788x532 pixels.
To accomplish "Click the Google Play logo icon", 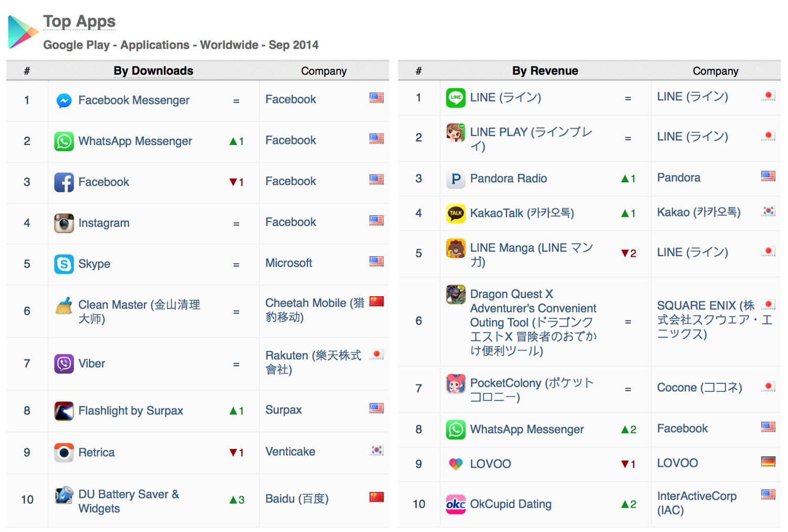I will tap(23, 32).
